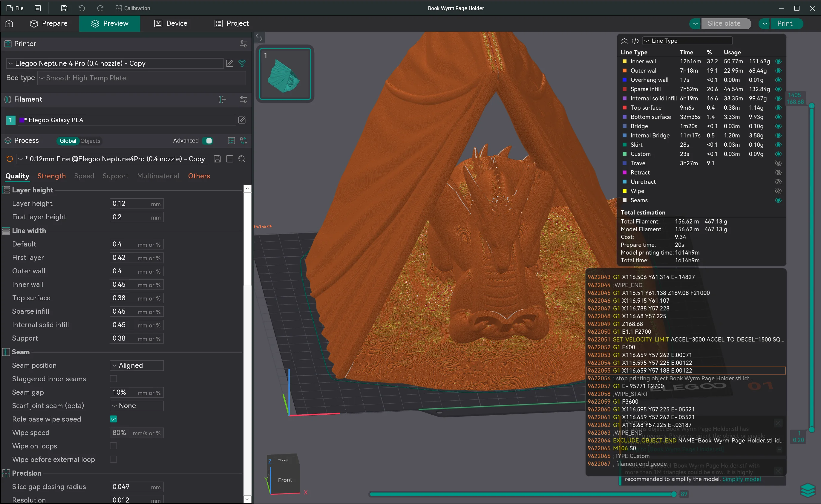This screenshot has width=821, height=504.
Task: Open the File menu
Action: 15,8
